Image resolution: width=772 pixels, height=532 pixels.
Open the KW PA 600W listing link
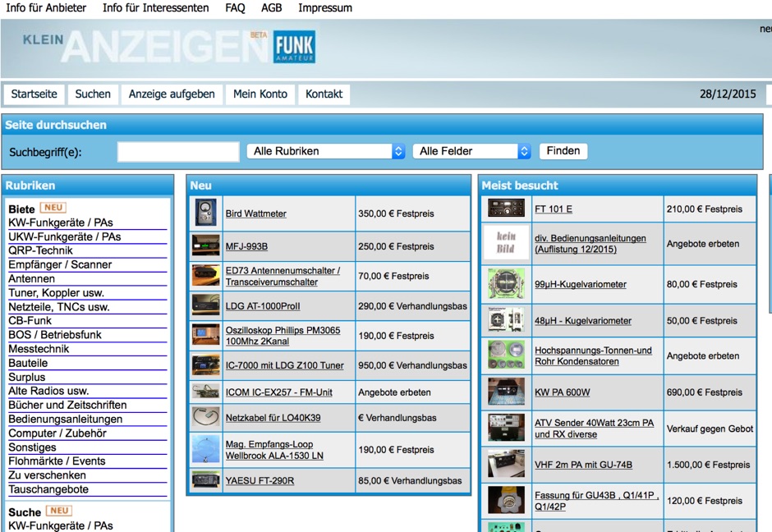pyautogui.click(x=563, y=392)
